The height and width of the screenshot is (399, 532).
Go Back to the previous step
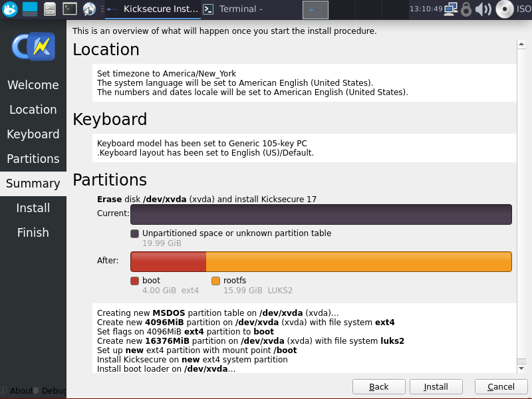(x=378, y=386)
